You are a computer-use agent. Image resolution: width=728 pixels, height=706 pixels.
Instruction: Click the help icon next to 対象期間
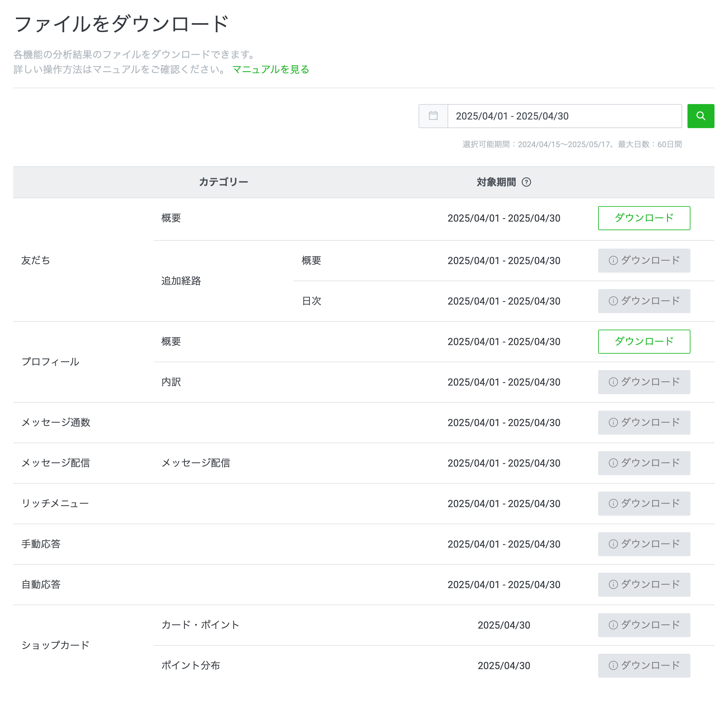[526, 182]
